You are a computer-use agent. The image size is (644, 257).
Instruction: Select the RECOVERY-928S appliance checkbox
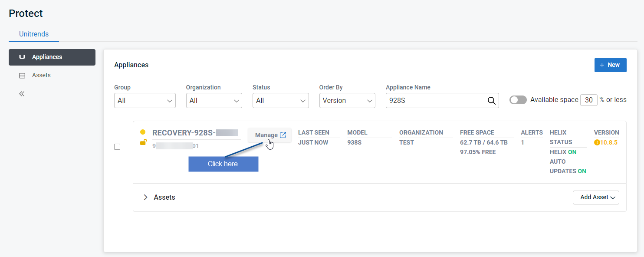pyautogui.click(x=117, y=147)
